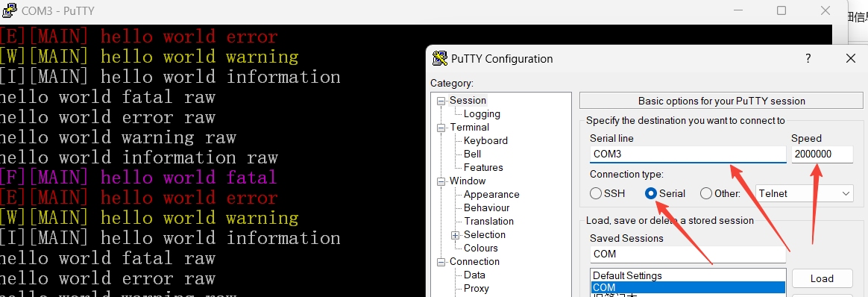This screenshot has width=868, height=297.
Task: Open the Telnet protocol dropdown
Action: tap(805, 193)
